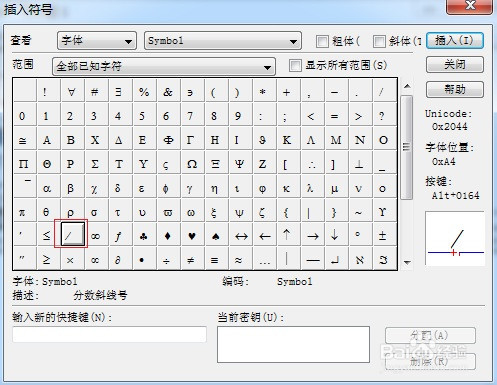Click the 当前密钥 current keys list box
Screen dimensions: 497x385
pos(293,344)
